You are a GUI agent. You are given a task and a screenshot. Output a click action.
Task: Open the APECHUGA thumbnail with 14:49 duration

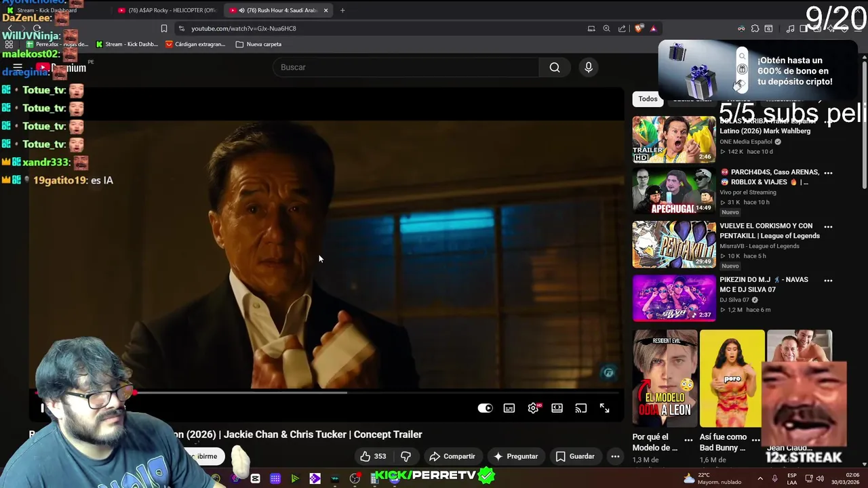tap(674, 191)
